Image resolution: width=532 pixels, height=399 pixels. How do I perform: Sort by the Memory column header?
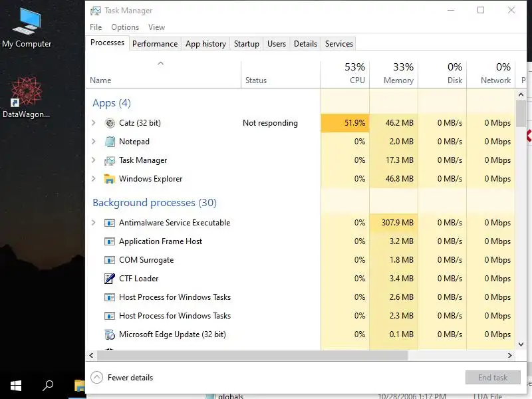[394, 74]
